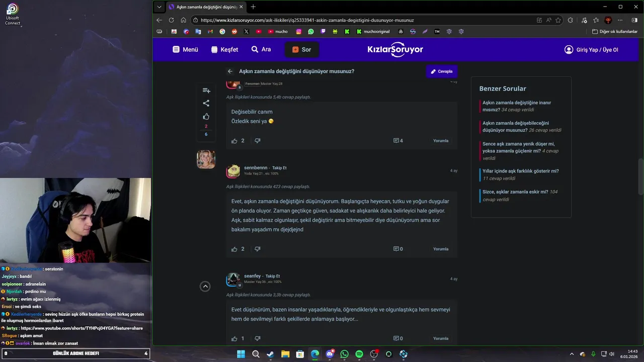
Task: Open the Ara search option
Action: pos(261,50)
